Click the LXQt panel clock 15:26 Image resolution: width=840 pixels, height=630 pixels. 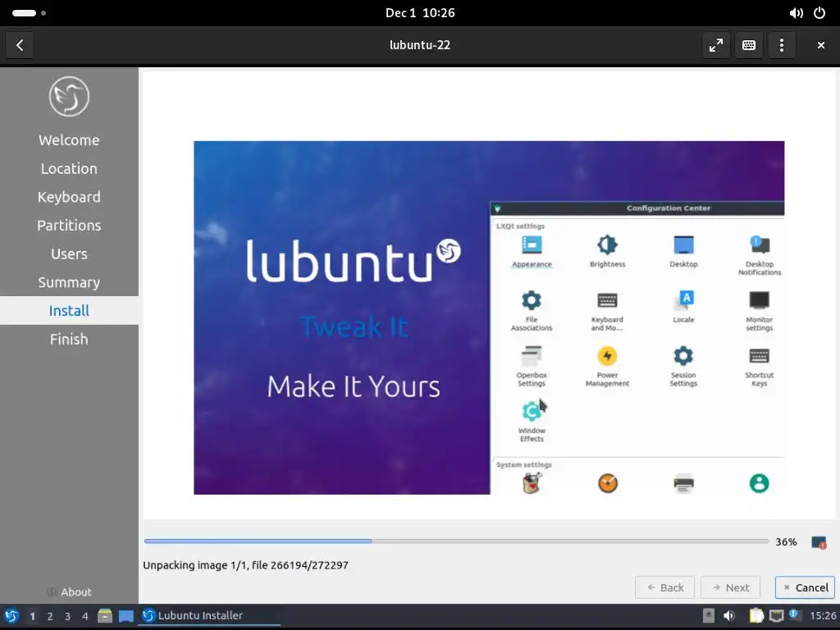pos(823,616)
